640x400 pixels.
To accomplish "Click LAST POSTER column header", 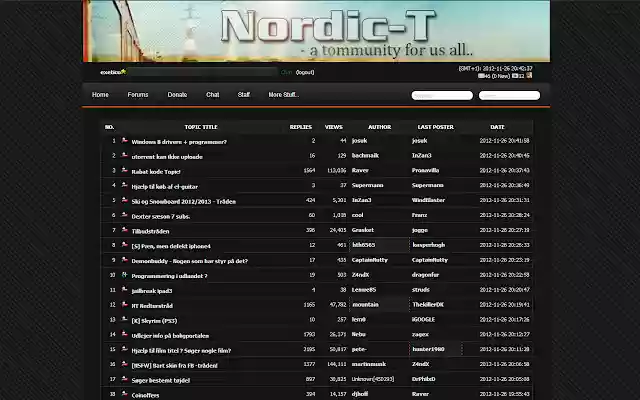I will coord(436,127).
